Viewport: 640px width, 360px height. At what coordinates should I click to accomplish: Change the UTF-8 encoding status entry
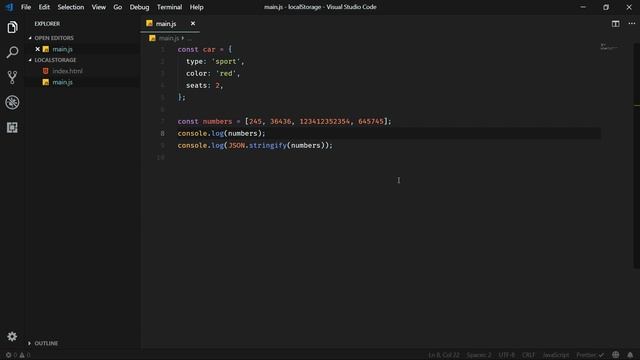point(507,355)
